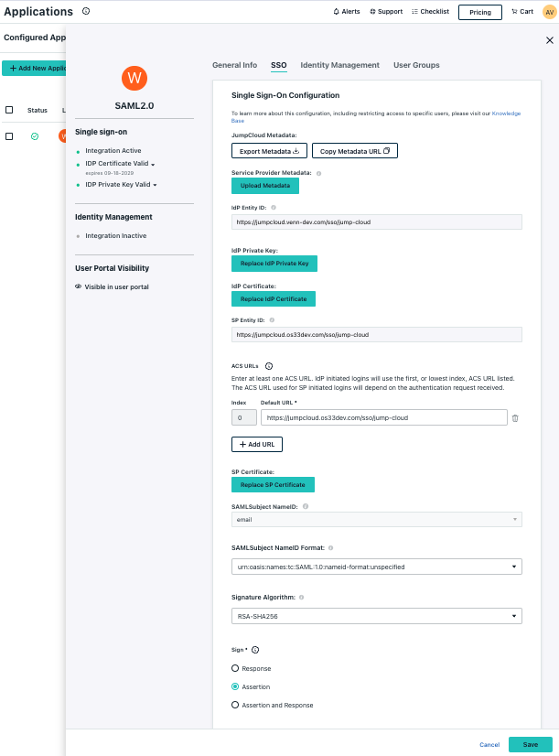559x756 pixels.
Task: Open the Knowledge Base link
Action: coord(506,113)
